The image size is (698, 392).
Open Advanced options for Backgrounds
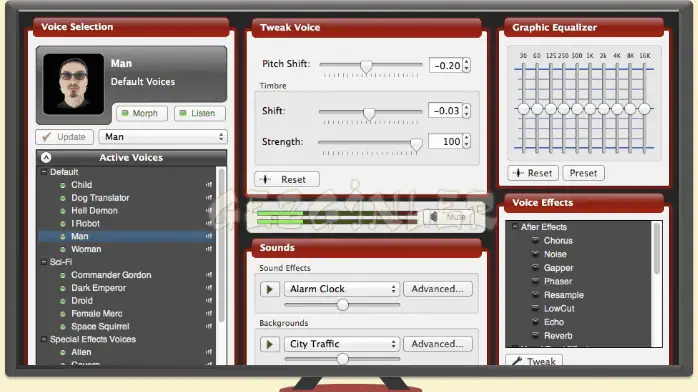tap(438, 344)
